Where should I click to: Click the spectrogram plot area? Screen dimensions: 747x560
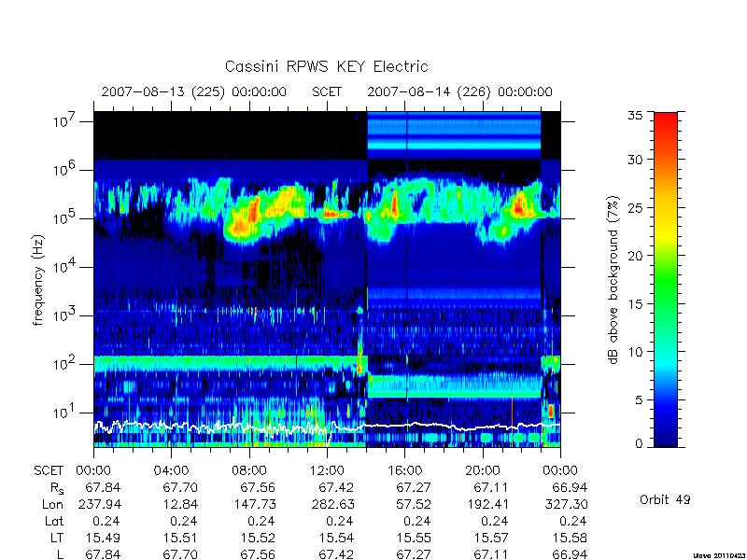(x=327, y=279)
